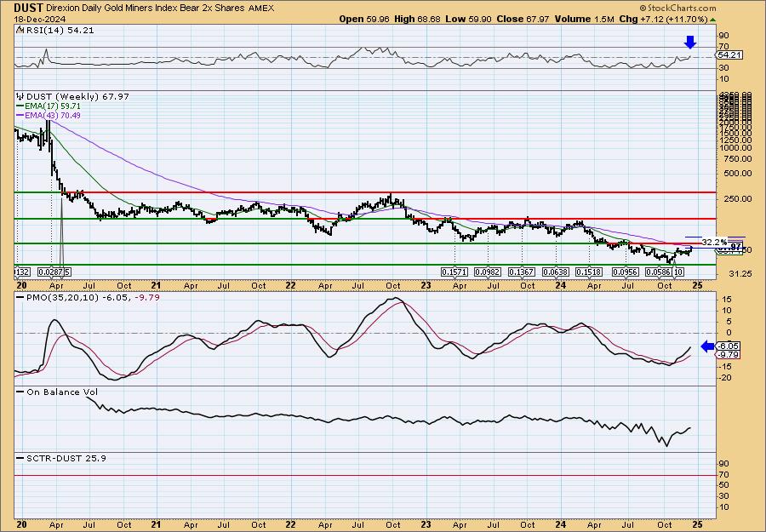Click the Volume 1.5M value

tap(584, 19)
